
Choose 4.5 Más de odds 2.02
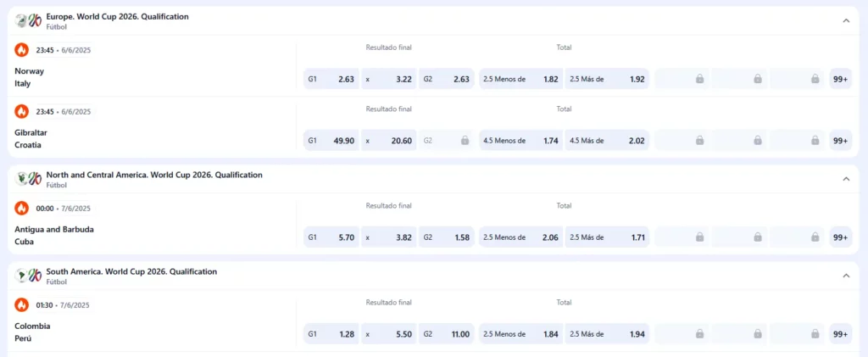point(607,141)
